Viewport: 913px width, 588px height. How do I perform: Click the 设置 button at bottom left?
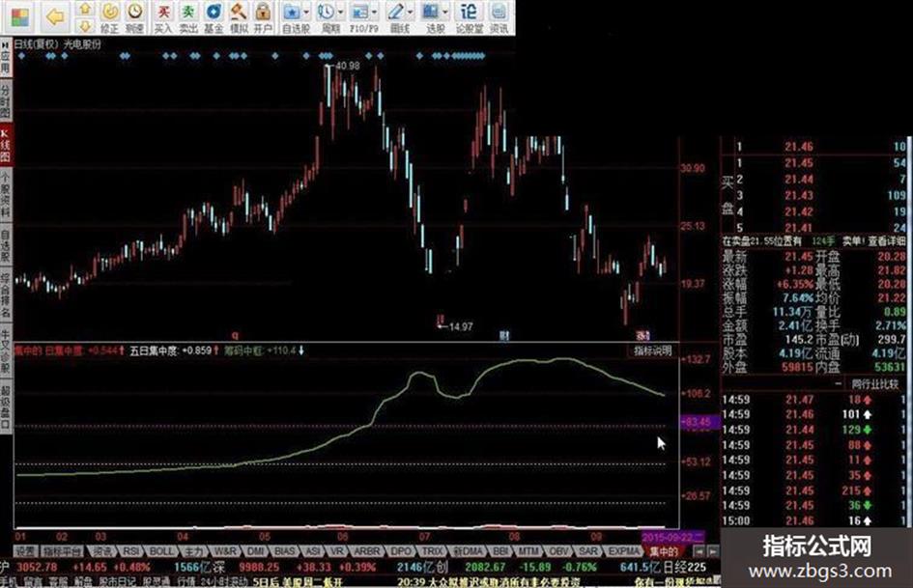tap(25, 550)
